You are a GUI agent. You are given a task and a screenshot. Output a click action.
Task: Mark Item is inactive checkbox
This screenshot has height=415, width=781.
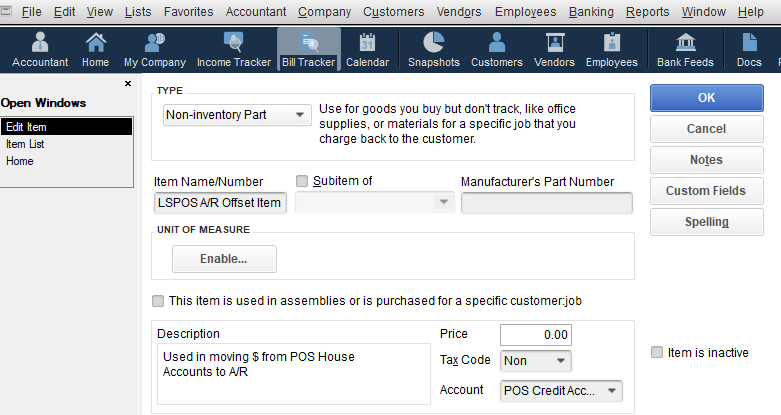click(x=657, y=352)
